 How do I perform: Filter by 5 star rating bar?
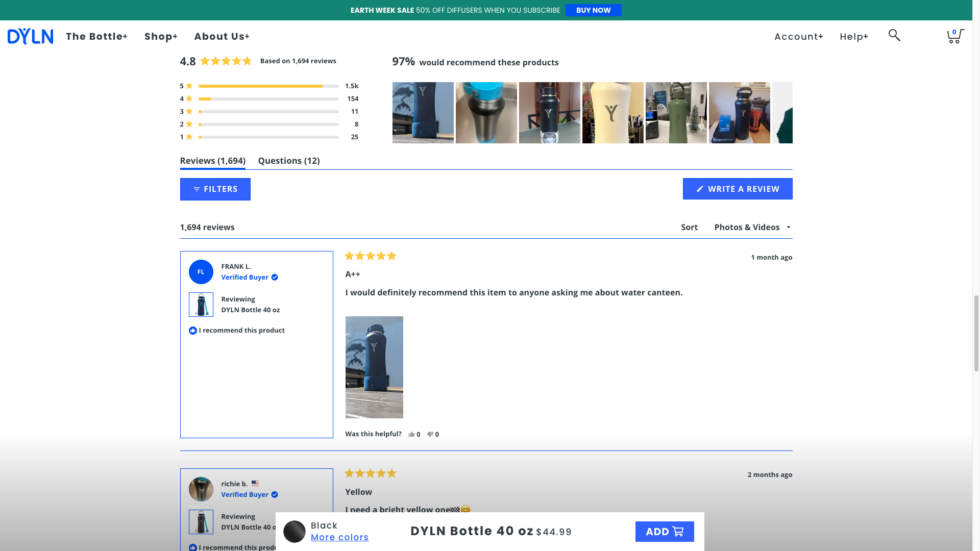coord(269,86)
